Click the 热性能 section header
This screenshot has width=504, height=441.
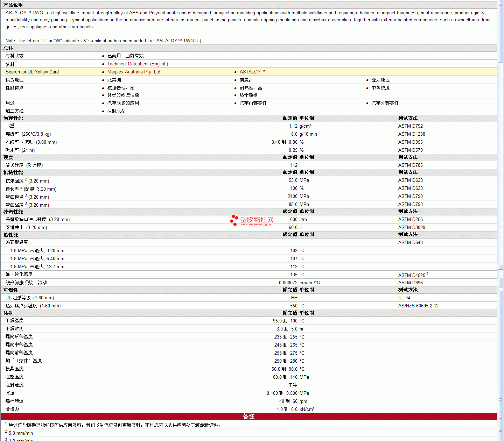click(x=10, y=235)
